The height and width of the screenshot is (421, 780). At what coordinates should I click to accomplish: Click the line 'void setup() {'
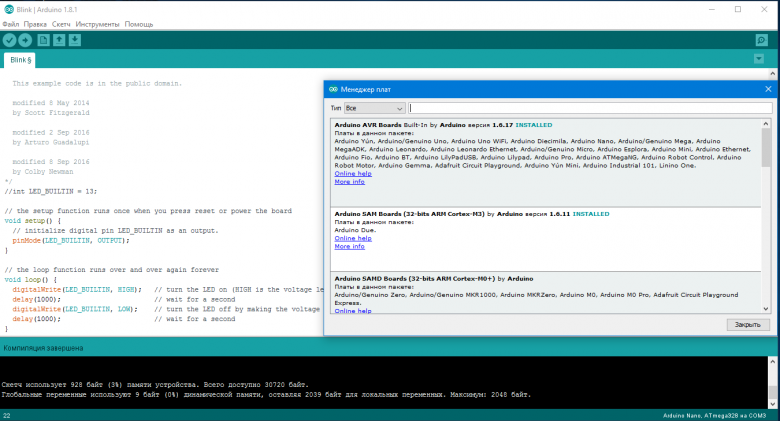click(x=33, y=220)
